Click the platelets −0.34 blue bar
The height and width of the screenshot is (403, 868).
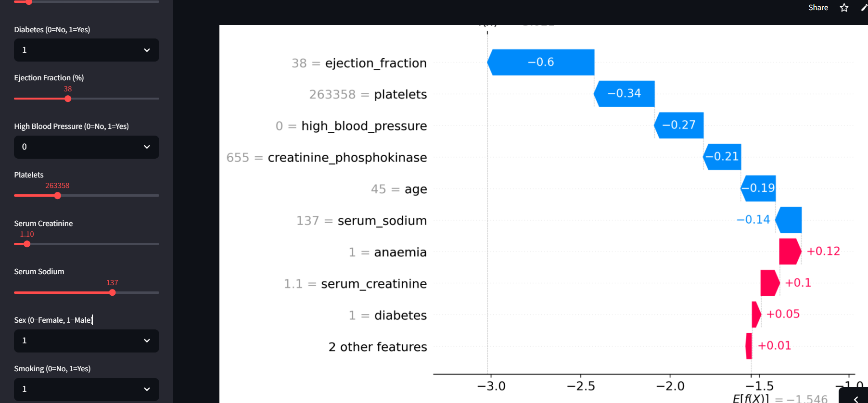(624, 93)
